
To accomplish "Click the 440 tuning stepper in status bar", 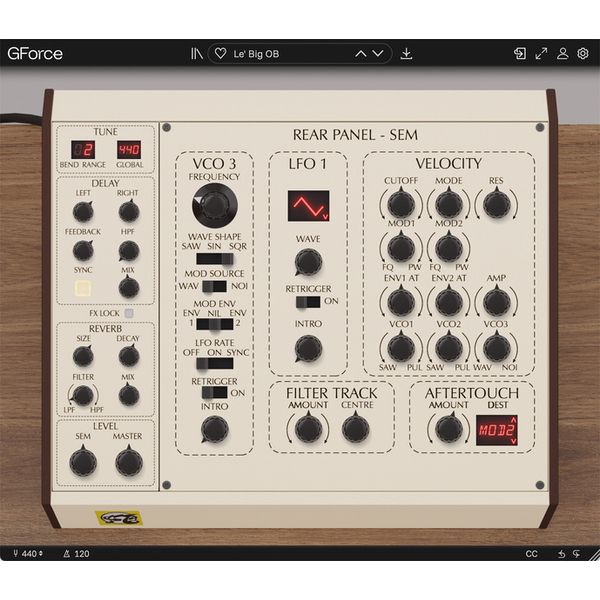I will (x=32, y=554).
